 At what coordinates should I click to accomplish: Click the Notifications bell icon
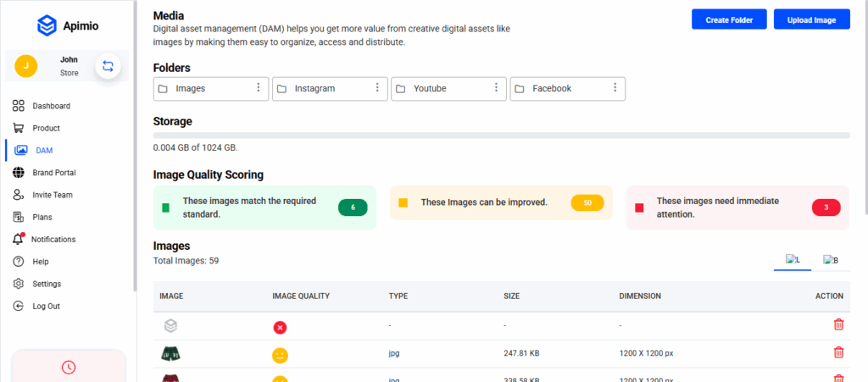coord(19,240)
